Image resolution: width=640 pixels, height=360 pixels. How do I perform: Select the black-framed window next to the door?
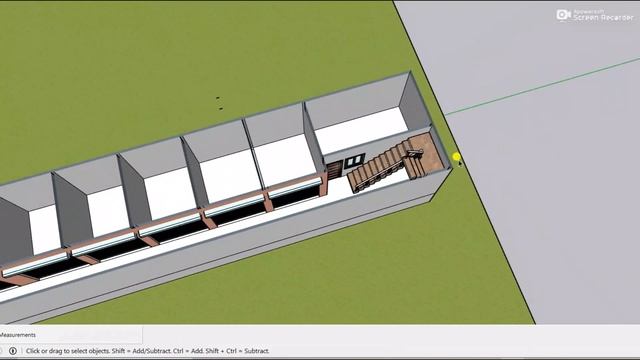pos(354,161)
